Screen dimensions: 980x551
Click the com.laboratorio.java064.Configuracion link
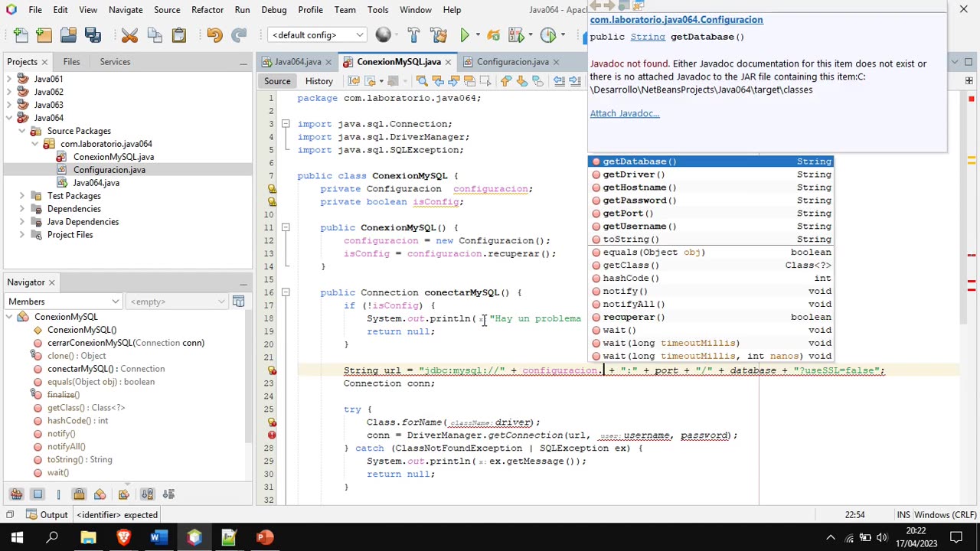point(676,20)
